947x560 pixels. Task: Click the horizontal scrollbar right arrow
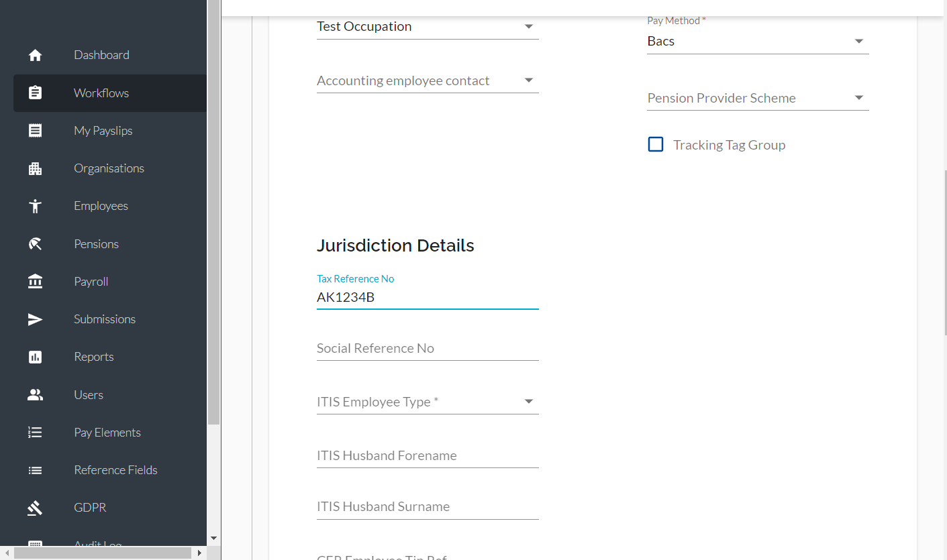(199, 553)
